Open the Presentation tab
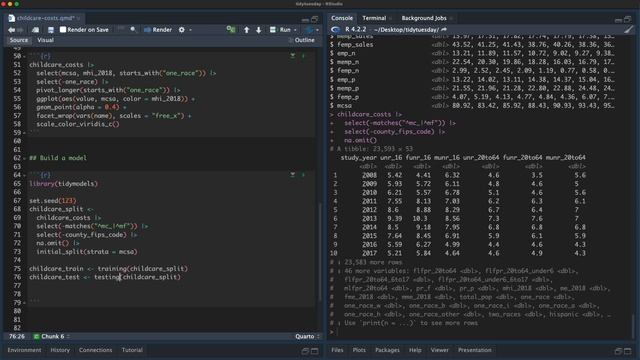Viewport: 640px width, 360px height. pyautogui.click(x=475, y=350)
